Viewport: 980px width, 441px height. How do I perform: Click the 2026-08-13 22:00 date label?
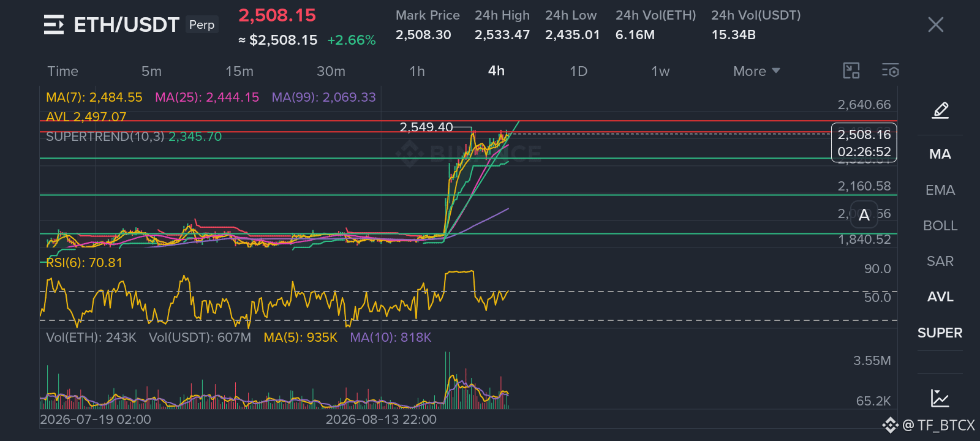pyautogui.click(x=381, y=420)
